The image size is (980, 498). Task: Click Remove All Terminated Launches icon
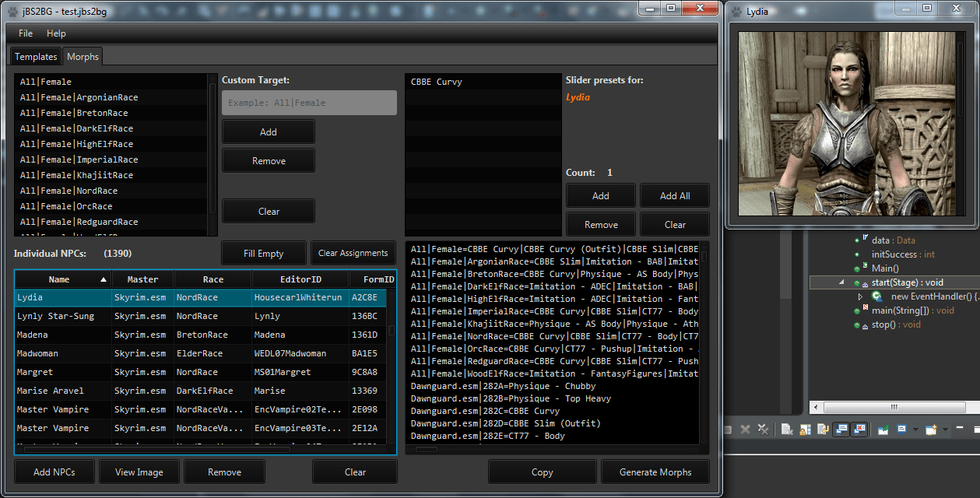tap(763, 430)
